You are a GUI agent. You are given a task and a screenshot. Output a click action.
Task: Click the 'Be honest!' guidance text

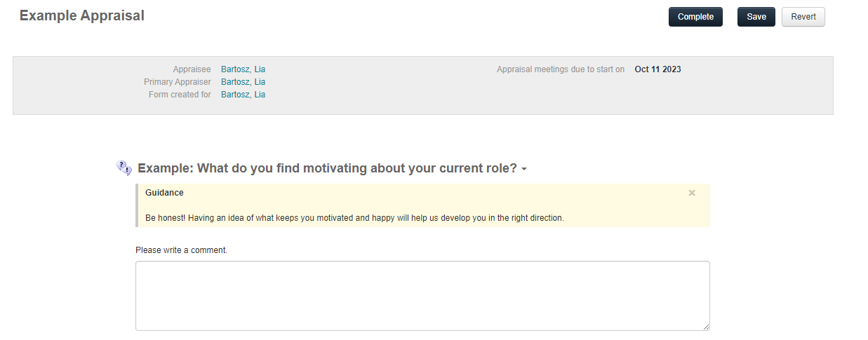[x=354, y=218]
